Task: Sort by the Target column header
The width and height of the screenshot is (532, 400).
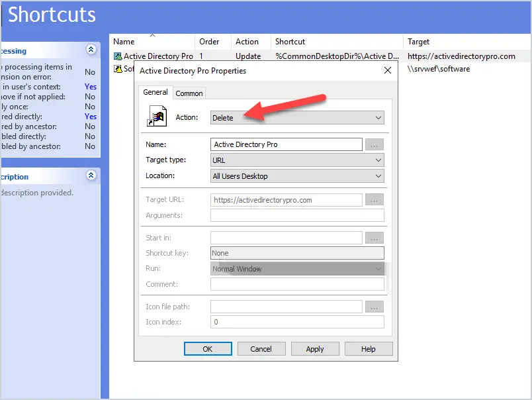Action: coord(467,42)
